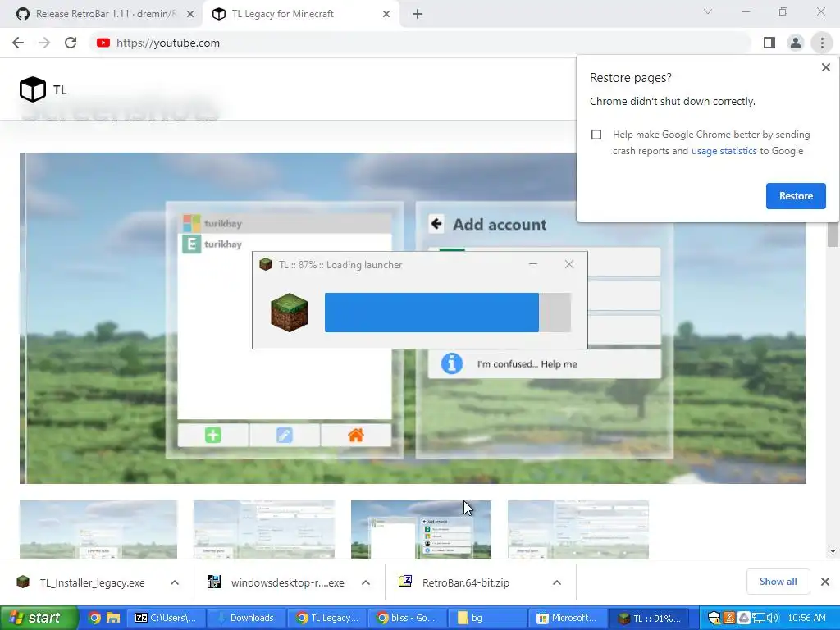Screen dimensions: 840x630
Task: Open Chrome's three-dot menu
Action: (x=822, y=43)
